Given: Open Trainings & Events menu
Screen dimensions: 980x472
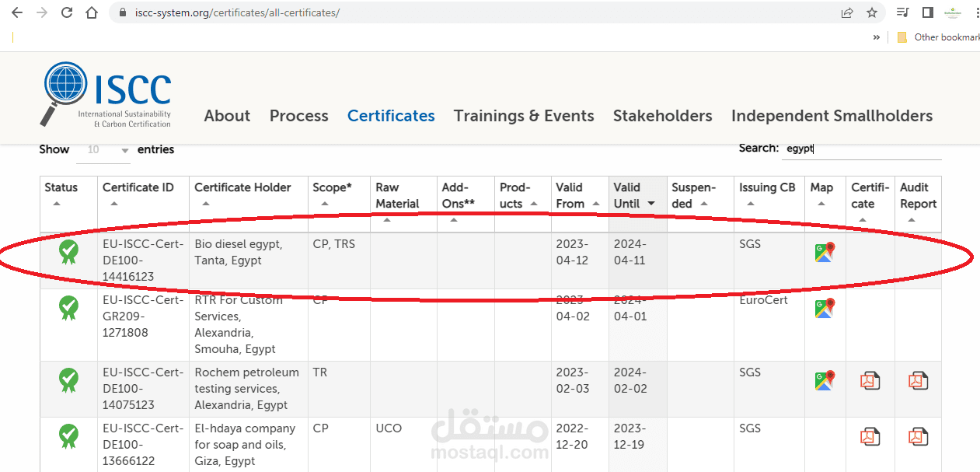Looking at the screenshot, I should 524,116.
